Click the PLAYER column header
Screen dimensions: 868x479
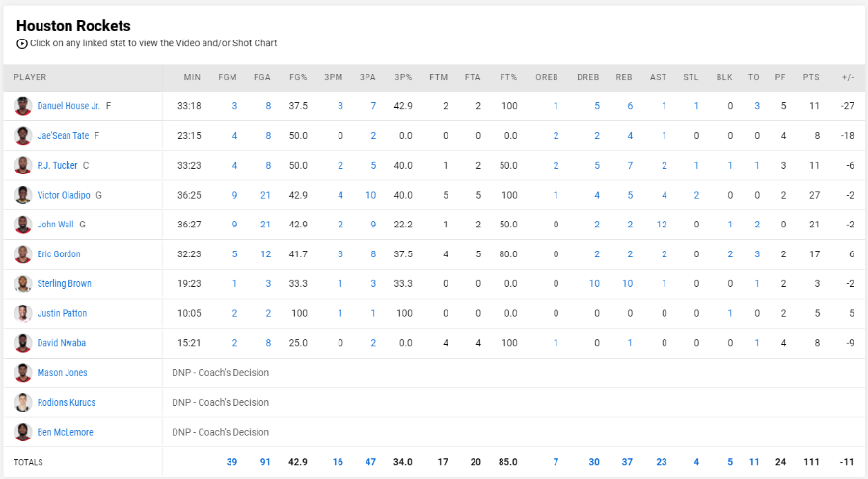pos(30,77)
